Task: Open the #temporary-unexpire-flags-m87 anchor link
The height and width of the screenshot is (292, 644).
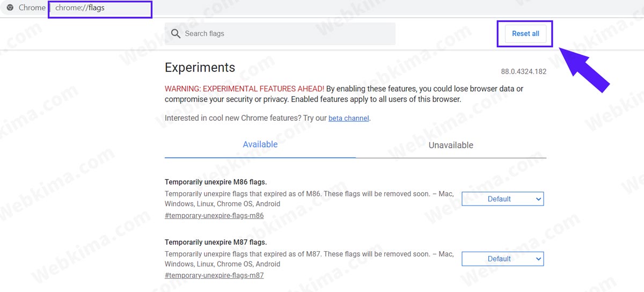Action: point(214,275)
